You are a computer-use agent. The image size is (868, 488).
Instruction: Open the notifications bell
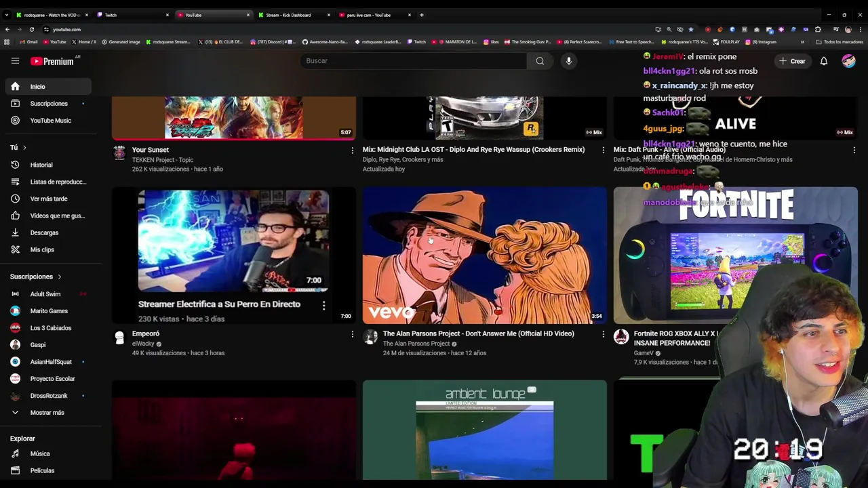tap(824, 61)
